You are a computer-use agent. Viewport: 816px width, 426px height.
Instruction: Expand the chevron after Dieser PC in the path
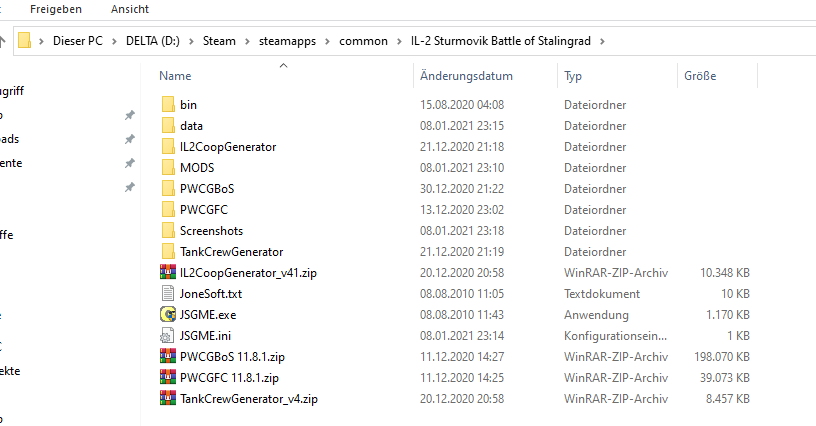[x=114, y=41]
